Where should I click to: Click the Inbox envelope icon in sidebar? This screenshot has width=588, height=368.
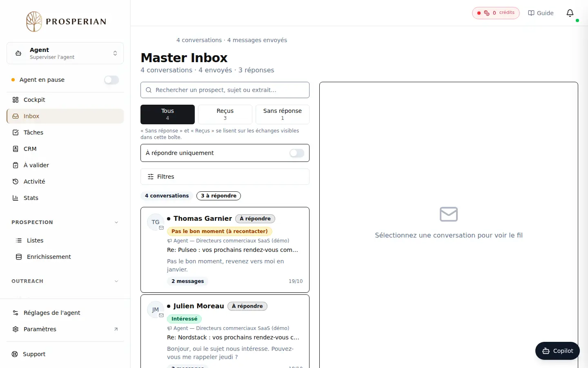click(16, 116)
